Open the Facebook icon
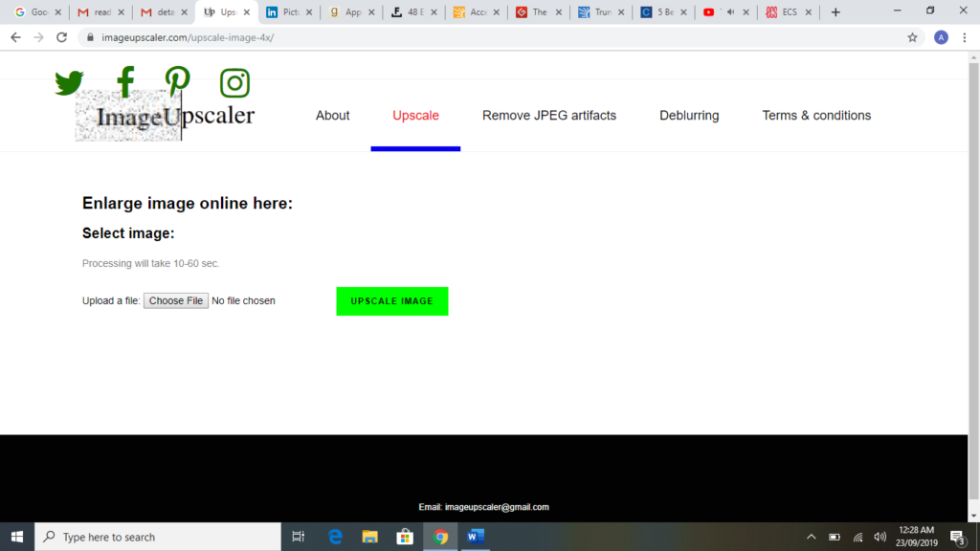The height and width of the screenshot is (551, 980). tap(124, 83)
